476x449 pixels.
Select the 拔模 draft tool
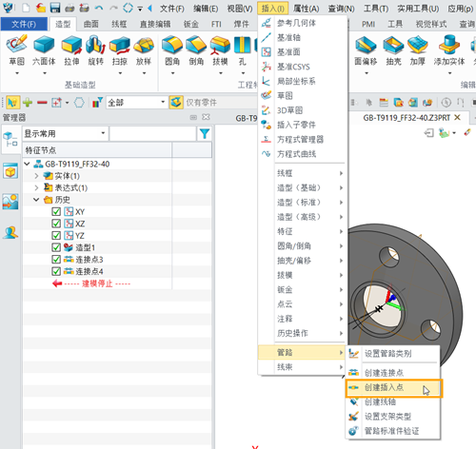pyautogui.click(x=220, y=49)
